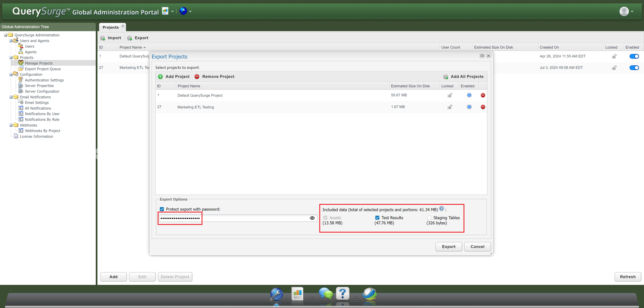
Task: Collapse the Configuration tree folder
Action: pos(11,75)
